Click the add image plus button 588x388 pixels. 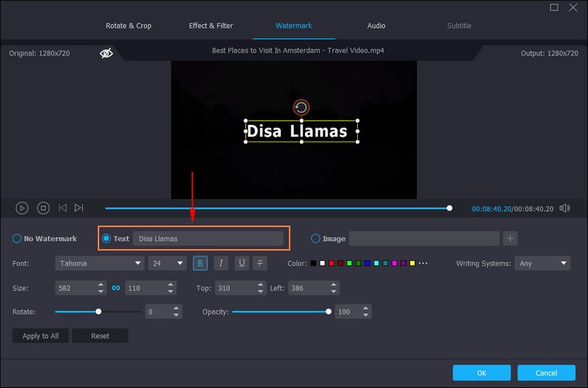[x=511, y=238]
